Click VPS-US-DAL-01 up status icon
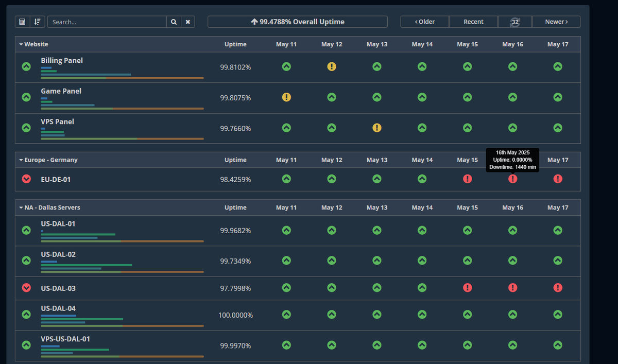The height and width of the screenshot is (364, 618). 26,345
